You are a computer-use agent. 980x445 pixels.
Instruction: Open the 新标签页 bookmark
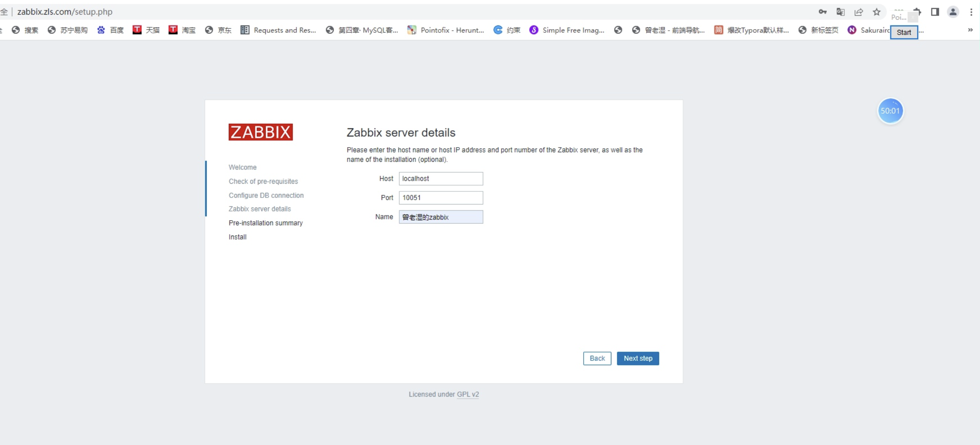pyautogui.click(x=818, y=30)
